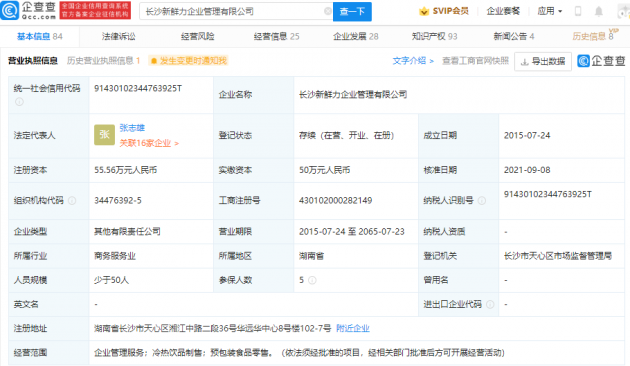Viewport: 630px width, 366px height.
Task: Click the 导出数据 export button
Action: tap(543, 61)
